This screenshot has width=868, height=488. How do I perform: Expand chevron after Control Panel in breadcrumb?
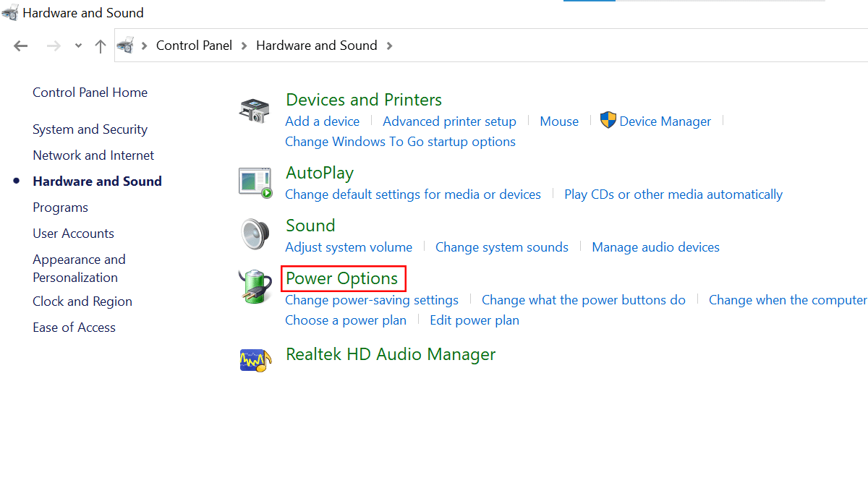tap(244, 46)
